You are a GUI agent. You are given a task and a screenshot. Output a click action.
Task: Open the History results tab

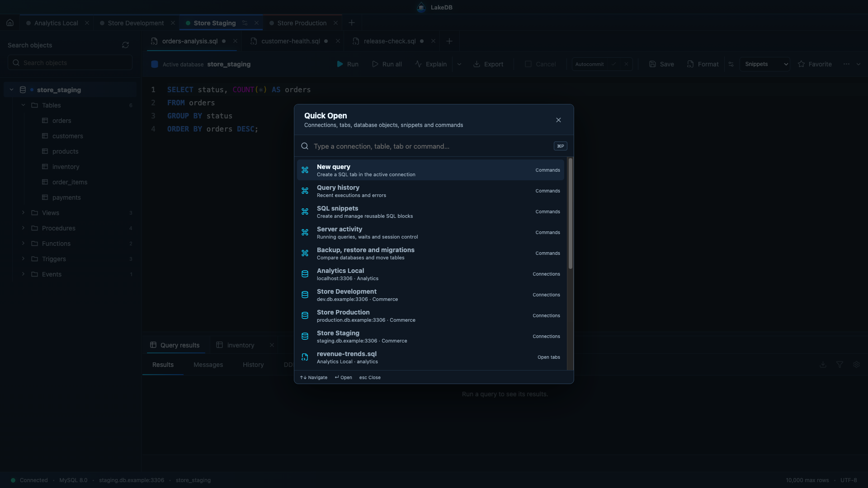253,365
